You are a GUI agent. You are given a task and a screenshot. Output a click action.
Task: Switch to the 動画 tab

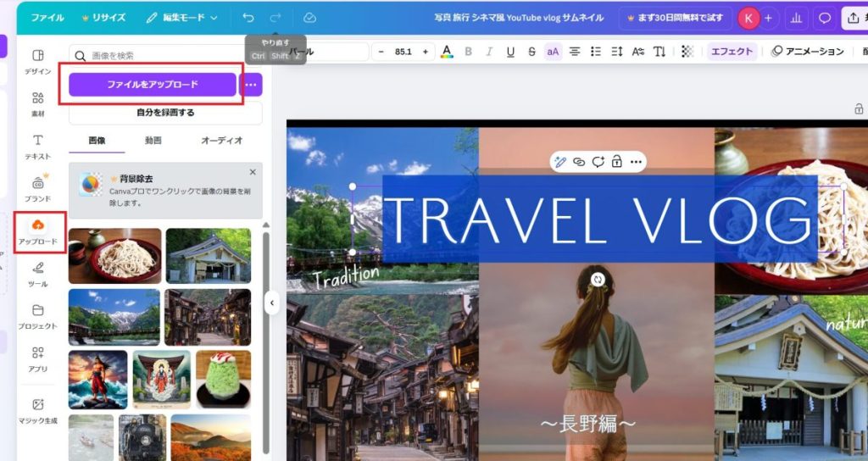click(x=153, y=141)
